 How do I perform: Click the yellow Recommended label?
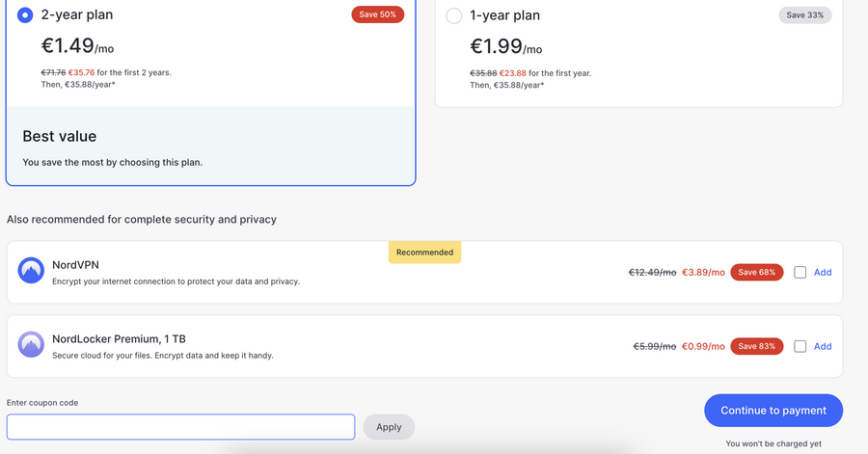click(x=424, y=253)
